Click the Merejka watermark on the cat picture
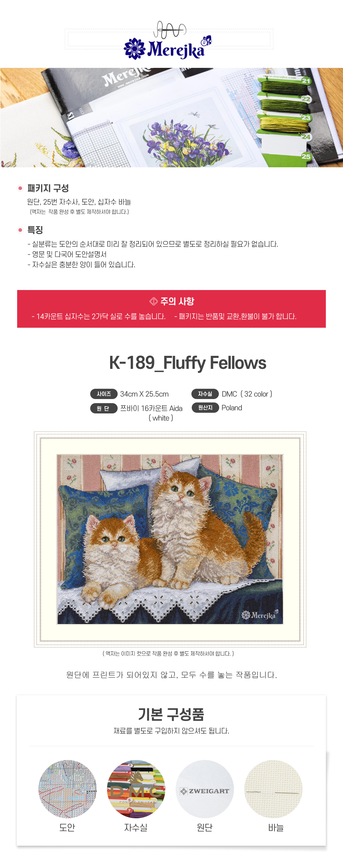 click(260, 615)
